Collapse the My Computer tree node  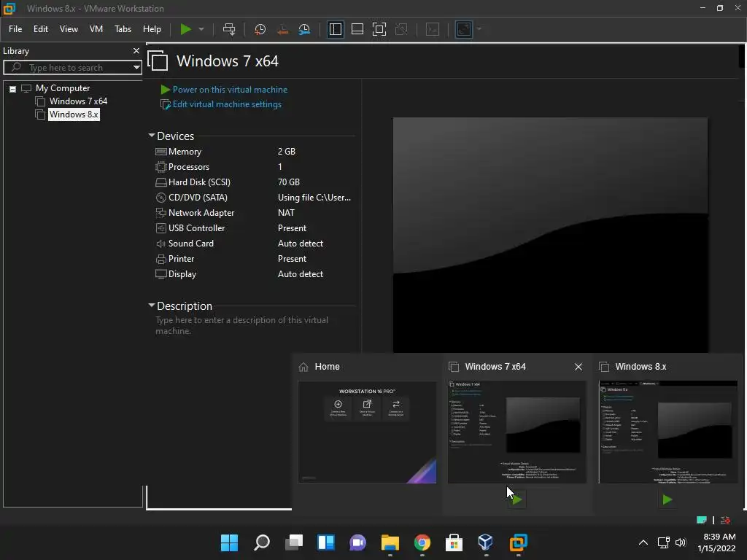pos(13,89)
